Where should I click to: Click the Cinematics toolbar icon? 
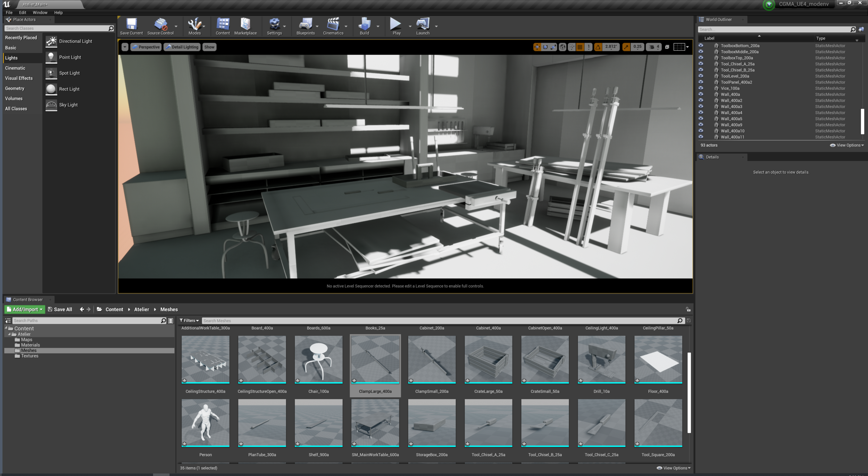[x=333, y=24]
